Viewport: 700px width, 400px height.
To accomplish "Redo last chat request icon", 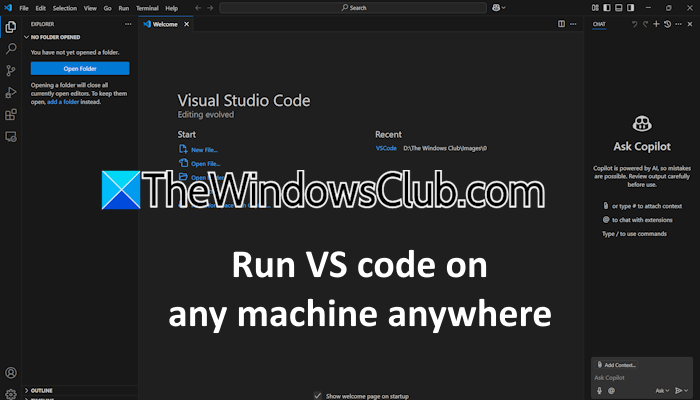I will 645,24.
